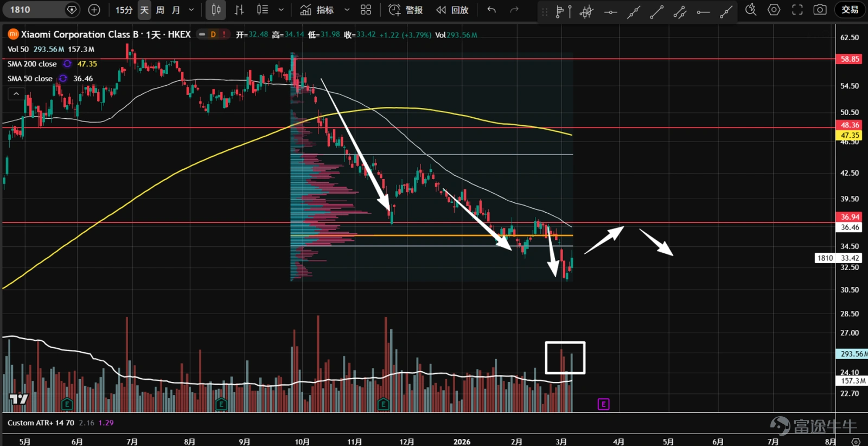Click the 36.94 red price label
Image resolution: width=868 pixels, height=446 pixels.
pos(850,217)
